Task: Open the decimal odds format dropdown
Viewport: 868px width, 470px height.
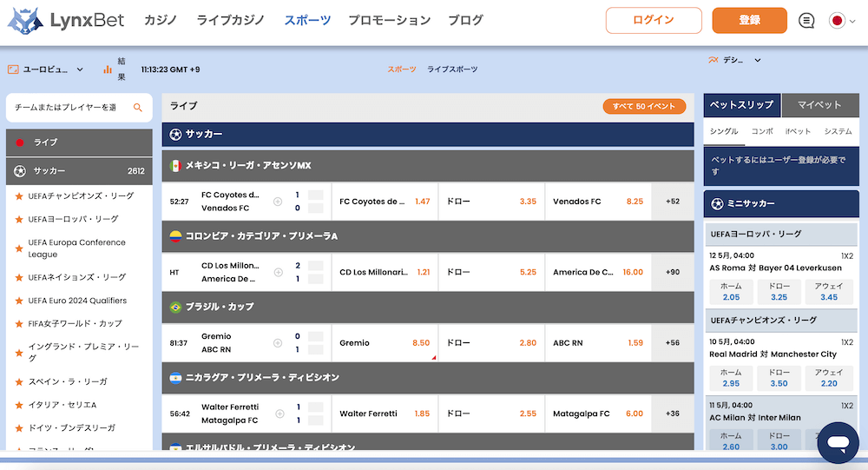Action: [x=734, y=60]
